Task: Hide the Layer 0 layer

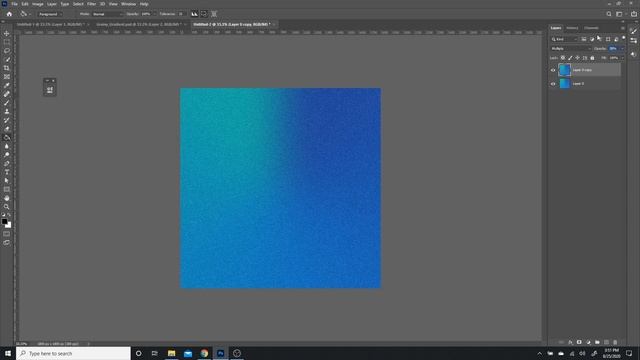Action: pyautogui.click(x=553, y=84)
